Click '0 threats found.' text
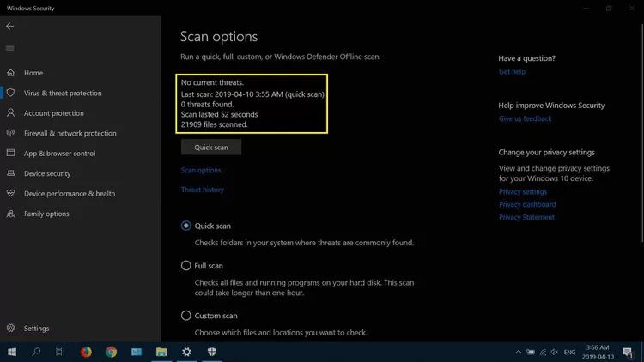The image size is (644, 362). (x=208, y=105)
